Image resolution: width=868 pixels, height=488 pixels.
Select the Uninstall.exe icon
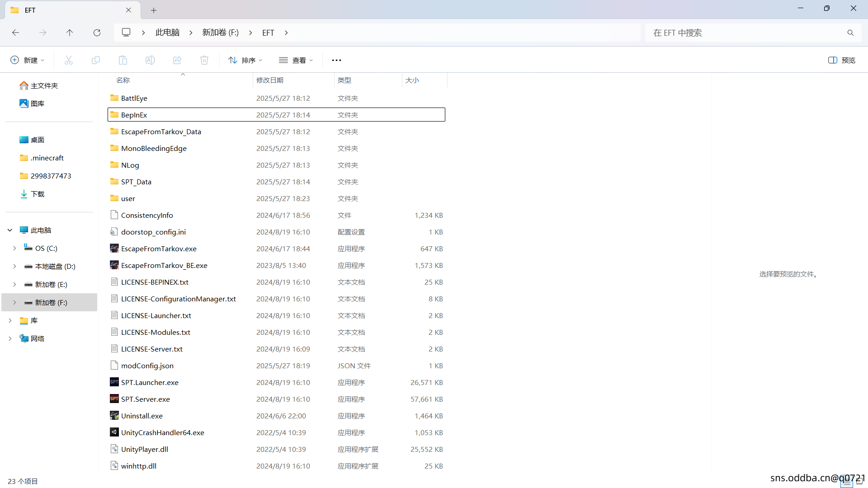click(114, 416)
